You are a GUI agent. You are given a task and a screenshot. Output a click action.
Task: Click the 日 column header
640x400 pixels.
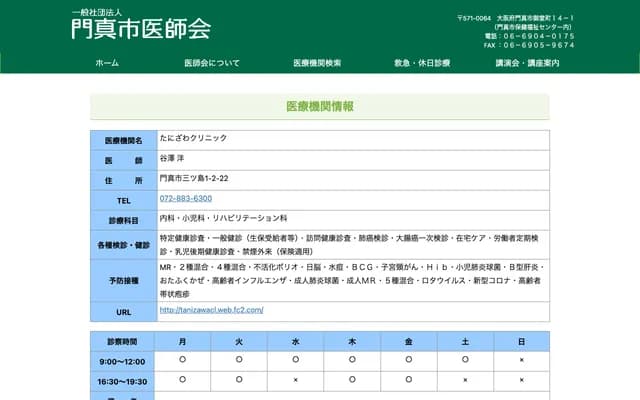click(x=522, y=342)
